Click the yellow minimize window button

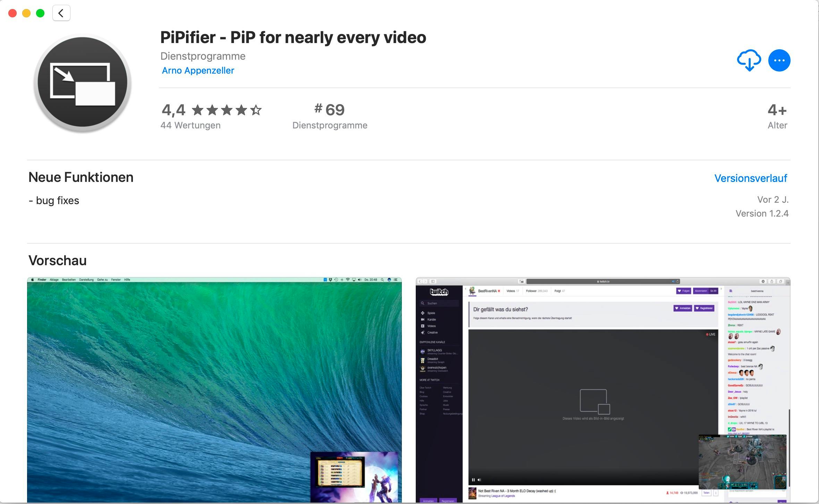[x=26, y=13]
